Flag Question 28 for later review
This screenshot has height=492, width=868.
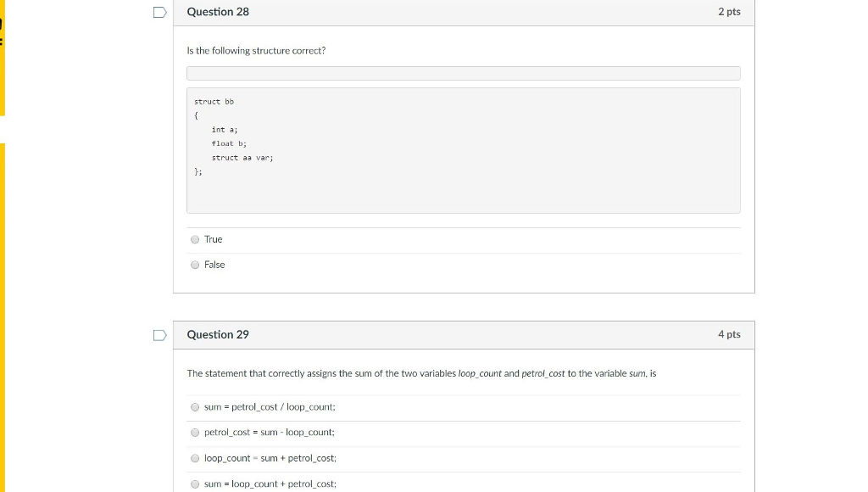(x=159, y=11)
